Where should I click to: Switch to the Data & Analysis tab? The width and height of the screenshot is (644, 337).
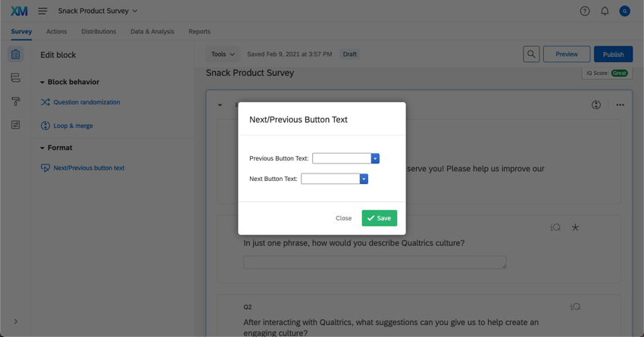tap(152, 32)
